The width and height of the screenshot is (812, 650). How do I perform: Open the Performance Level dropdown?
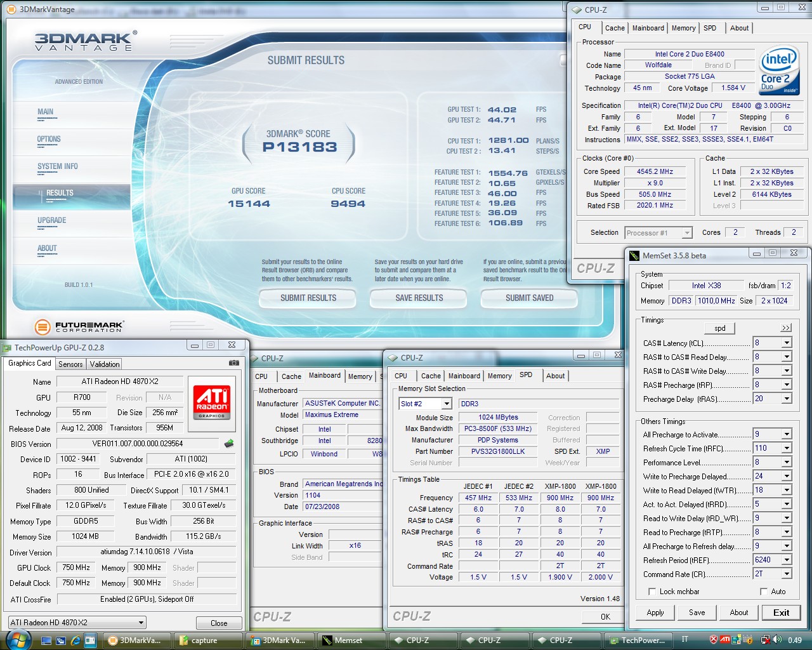[x=787, y=462]
